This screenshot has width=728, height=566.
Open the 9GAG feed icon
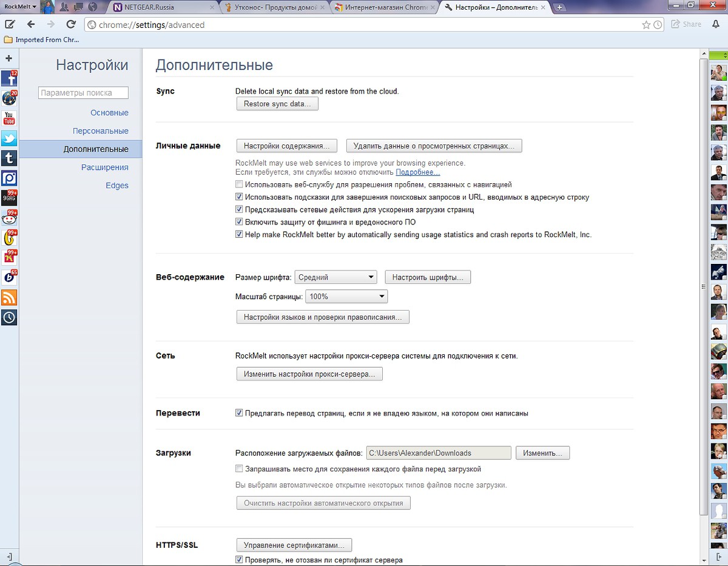(x=8, y=198)
